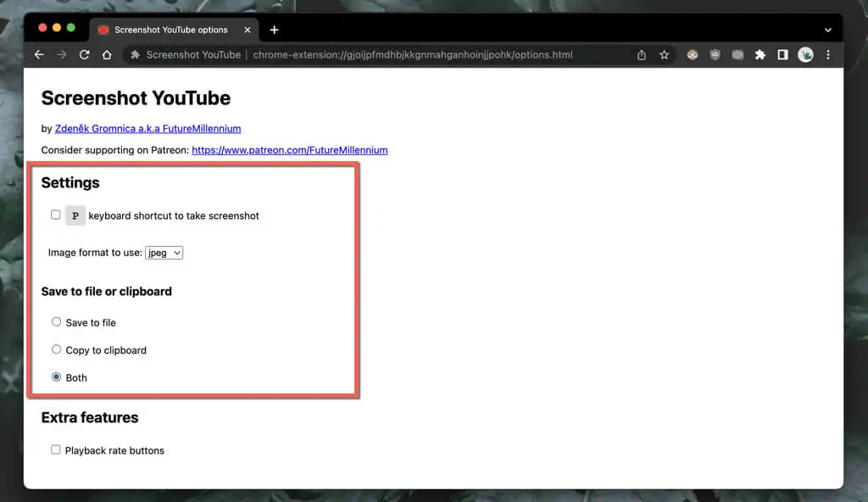Reload the options page

[85, 54]
